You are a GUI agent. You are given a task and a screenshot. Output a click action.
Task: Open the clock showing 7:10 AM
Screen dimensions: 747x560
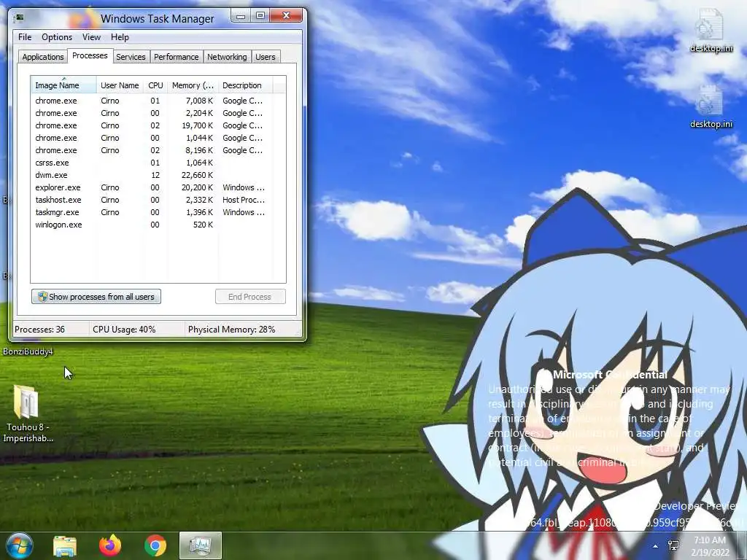(x=710, y=545)
